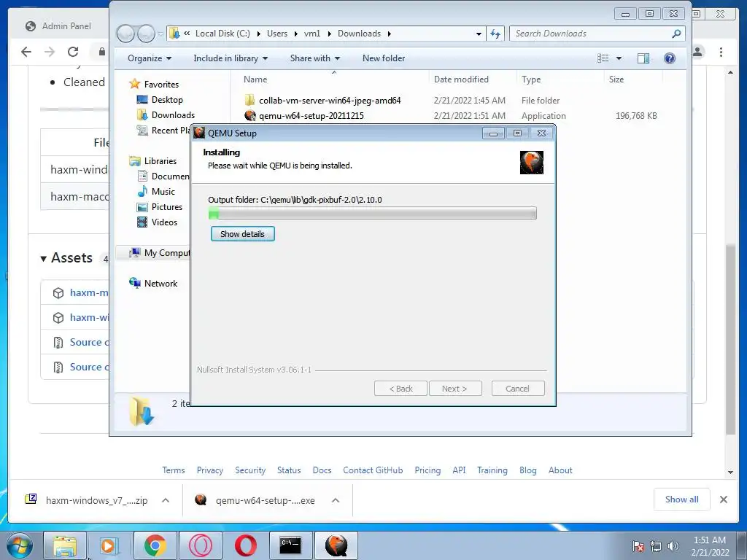The image size is (747, 560).
Task: Select Libraries in the navigation pane
Action: pyautogui.click(x=160, y=161)
